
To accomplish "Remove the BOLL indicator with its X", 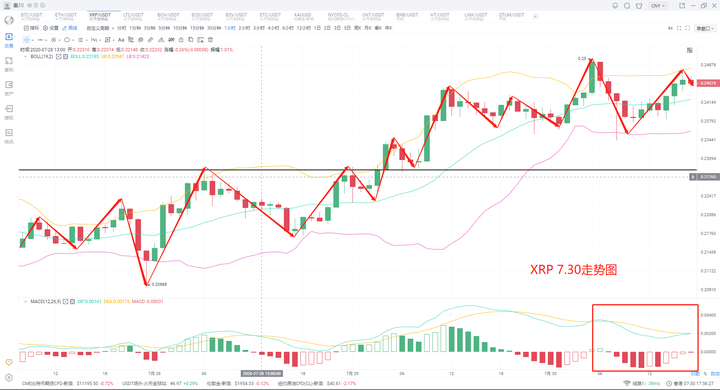I will pyautogui.click(x=66, y=57).
